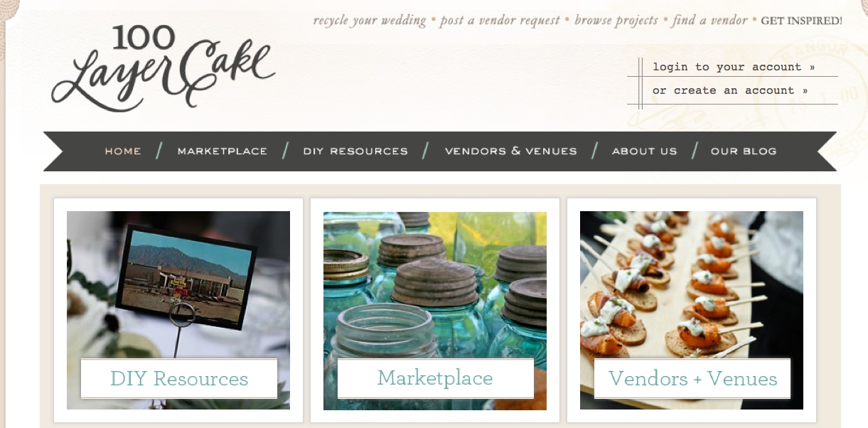The image size is (868, 428).
Task: Visit Our Blog from the navigation bar
Action: (x=744, y=151)
